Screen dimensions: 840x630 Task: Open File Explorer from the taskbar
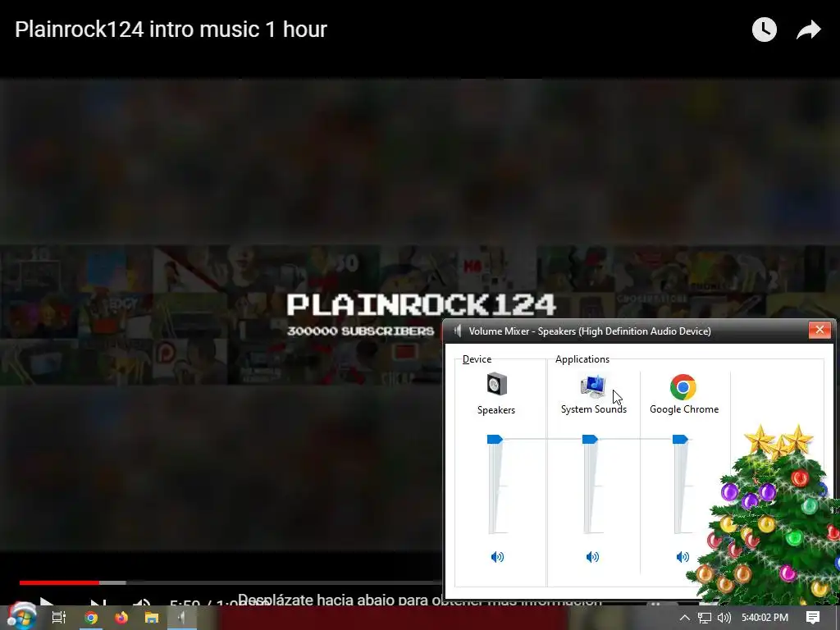click(x=152, y=618)
